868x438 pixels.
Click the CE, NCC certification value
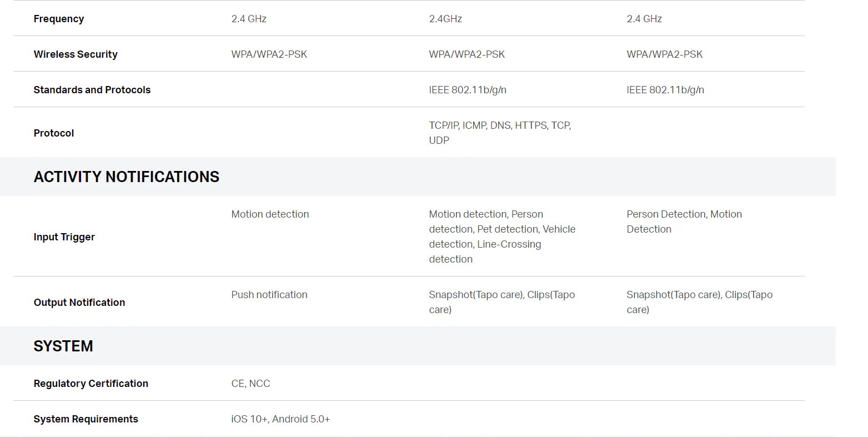[251, 384]
